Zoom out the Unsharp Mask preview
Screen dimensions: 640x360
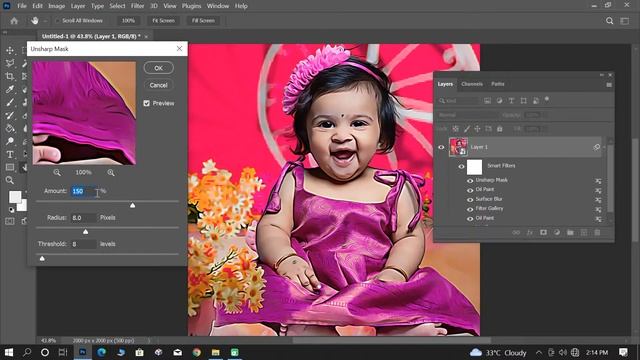point(57,173)
